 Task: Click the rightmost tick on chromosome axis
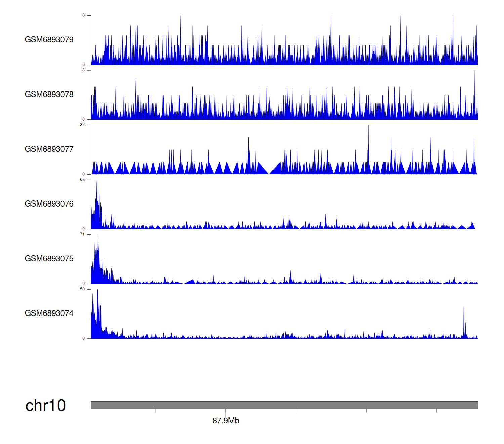click(x=436, y=411)
